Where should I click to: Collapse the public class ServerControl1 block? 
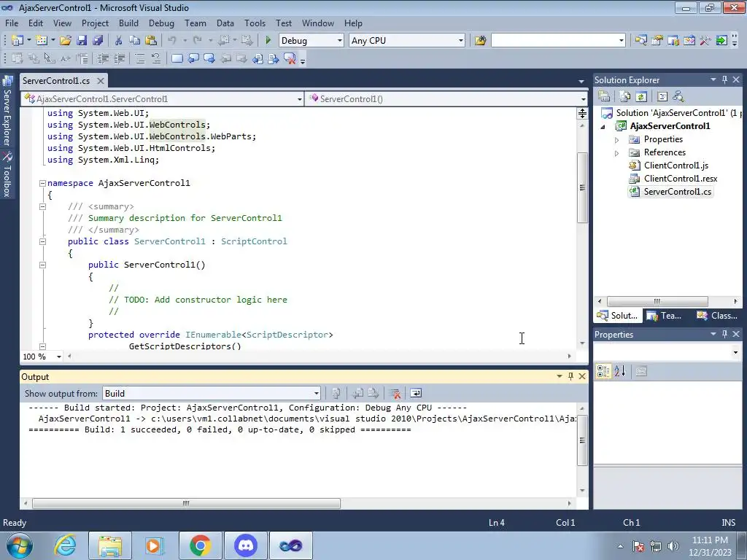click(42, 241)
